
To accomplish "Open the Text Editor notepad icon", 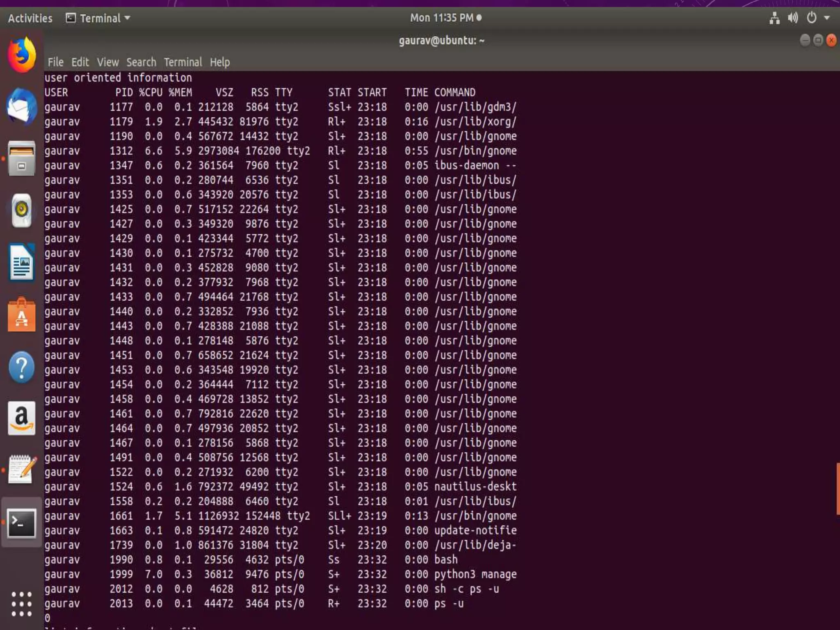I will tap(22, 470).
